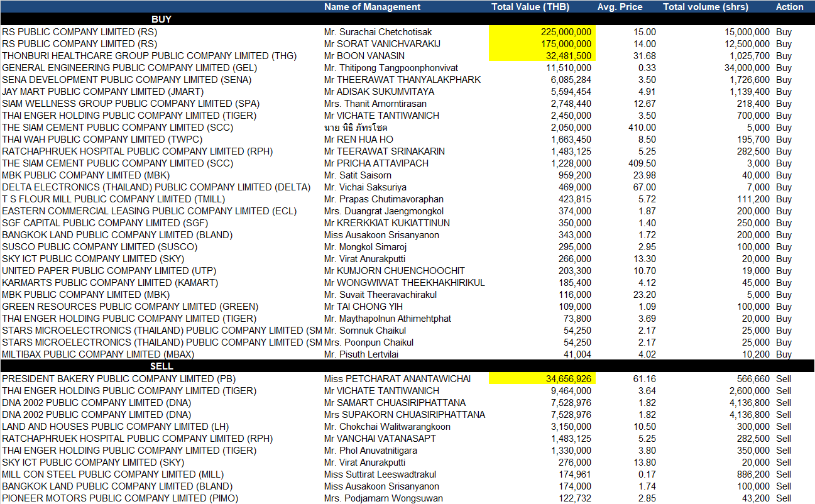The image size is (815, 504).
Task: Select GENERAL ENGINEERING (GEL) company cell
Action: point(129,68)
